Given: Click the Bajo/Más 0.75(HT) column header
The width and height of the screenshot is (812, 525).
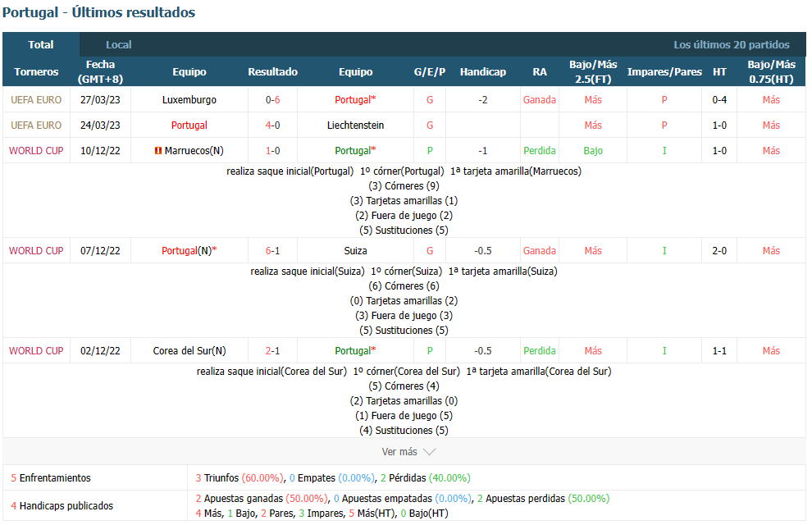Looking at the screenshot, I should [772, 71].
